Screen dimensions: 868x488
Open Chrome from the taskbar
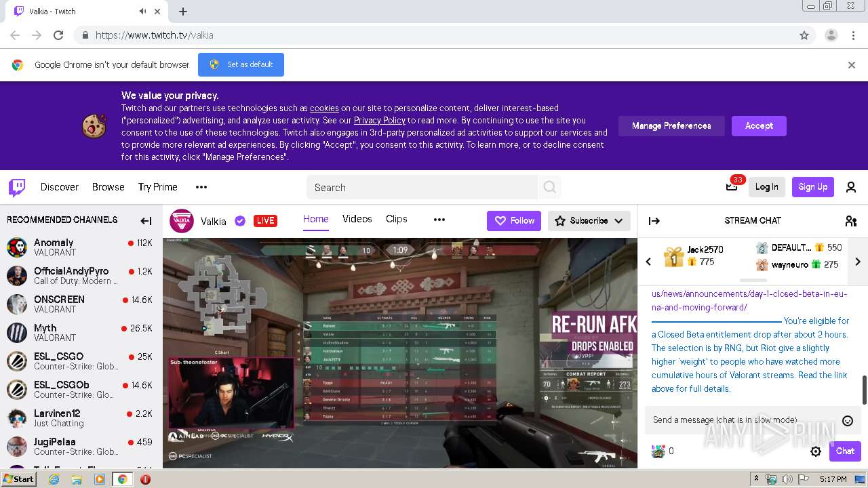point(122,479)
